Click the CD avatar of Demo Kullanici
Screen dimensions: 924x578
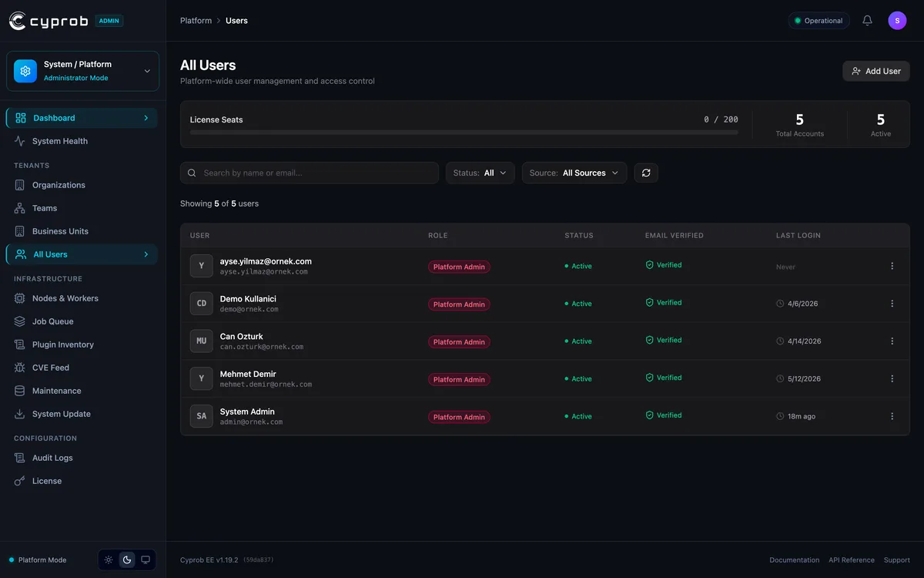[x=201, y=304]
